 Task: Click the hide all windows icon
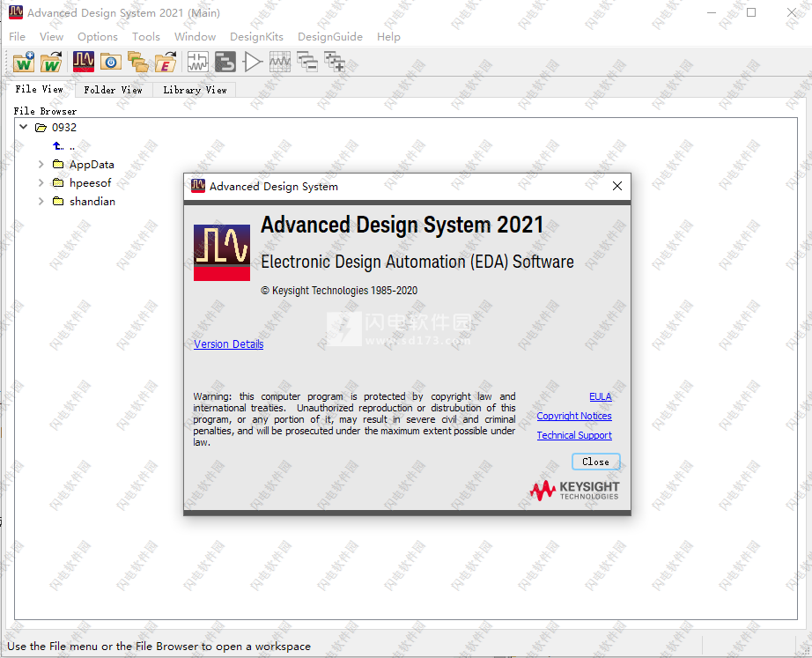coord(307,63)
